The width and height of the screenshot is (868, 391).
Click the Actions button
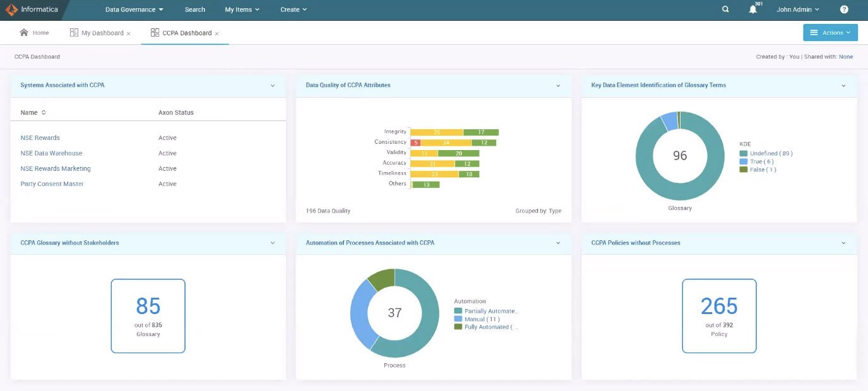(830, 33)
